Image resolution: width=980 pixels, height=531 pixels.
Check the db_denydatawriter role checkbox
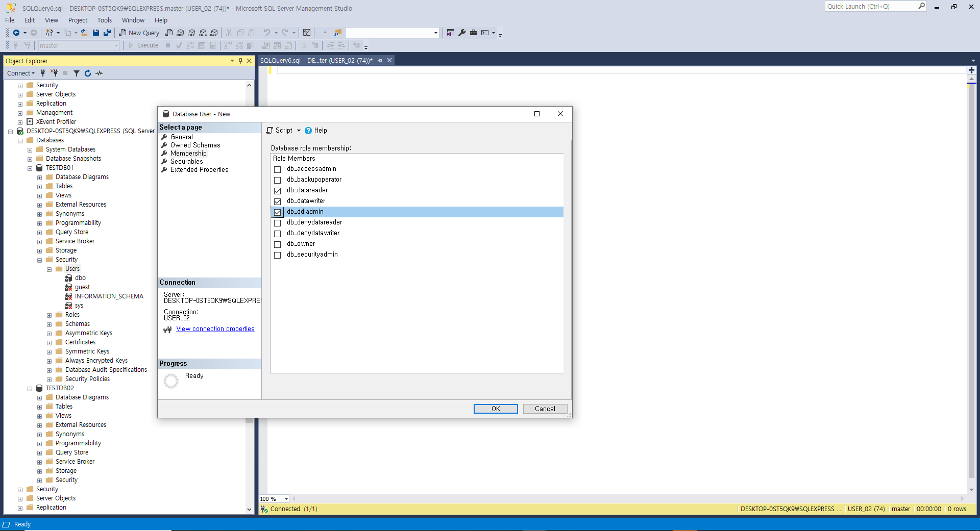[x=278, y=234]
